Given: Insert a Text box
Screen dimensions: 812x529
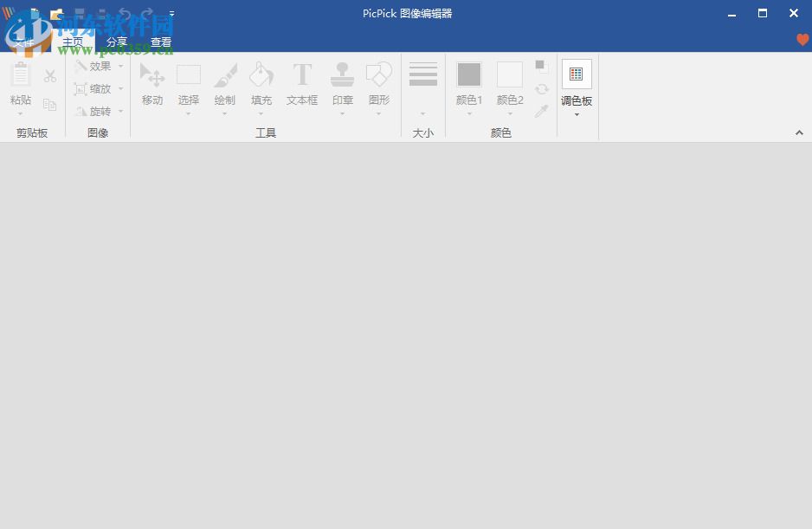Looking at the screenshot, I should [x=301, y=82].
